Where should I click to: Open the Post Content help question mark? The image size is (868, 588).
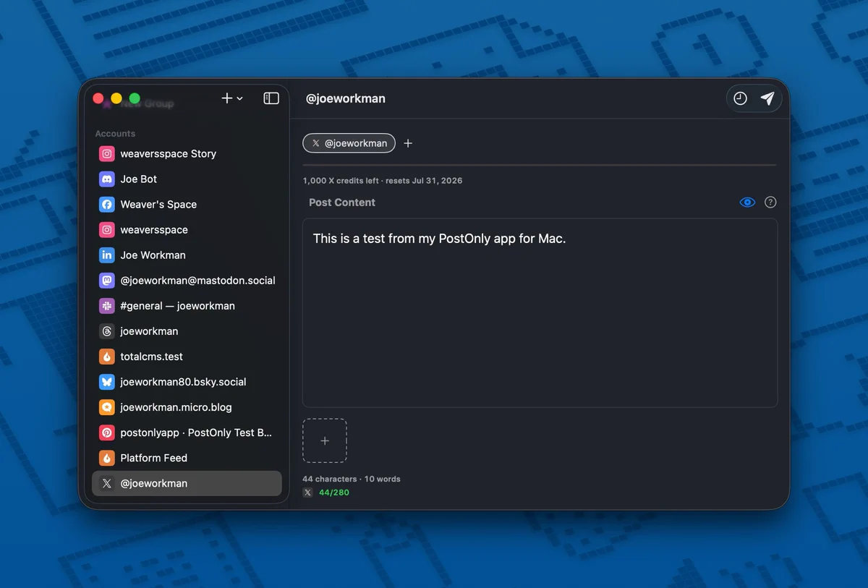coord(770,203)
